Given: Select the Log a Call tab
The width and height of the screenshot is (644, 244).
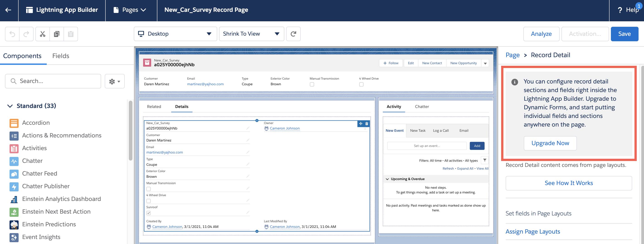Looking at the screenshot, I should (441, 131).
